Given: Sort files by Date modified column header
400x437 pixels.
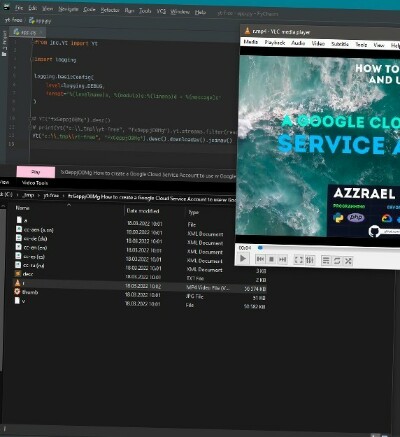Looking at the screenshot, I should [x=143, y=211].
